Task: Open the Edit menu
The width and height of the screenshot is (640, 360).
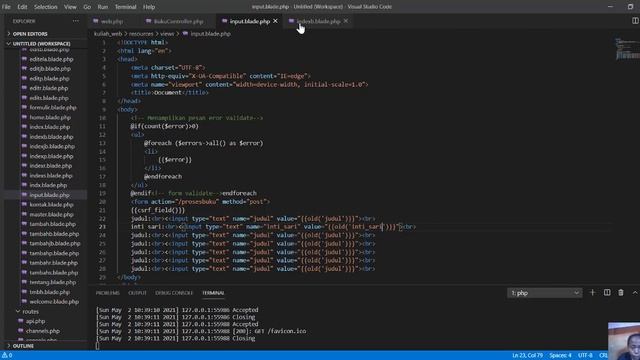Action: click(22, 7)
